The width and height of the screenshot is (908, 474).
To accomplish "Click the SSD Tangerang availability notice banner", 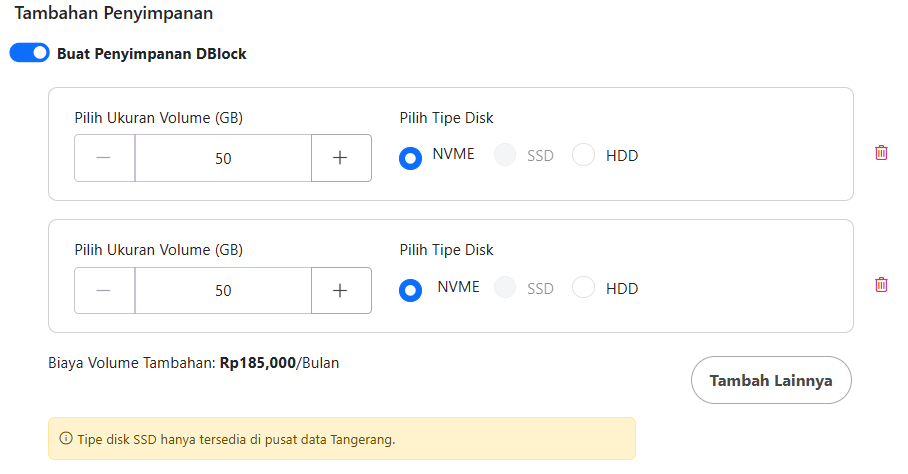I will click(341, 439).
